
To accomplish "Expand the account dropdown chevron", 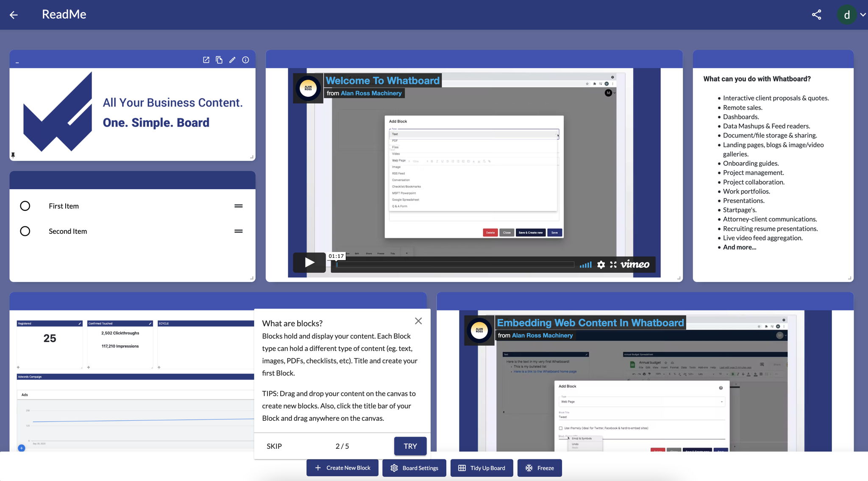I will tap(863, 15).
